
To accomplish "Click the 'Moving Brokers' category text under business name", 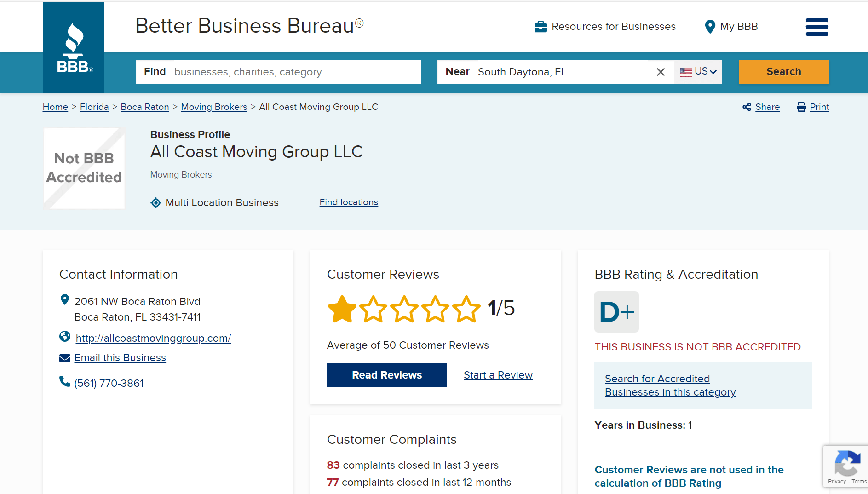I will point(181,175).
